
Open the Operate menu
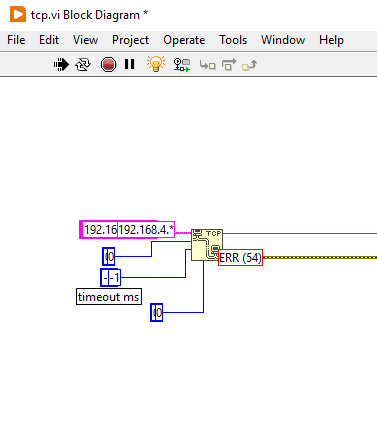click(184, 40)
